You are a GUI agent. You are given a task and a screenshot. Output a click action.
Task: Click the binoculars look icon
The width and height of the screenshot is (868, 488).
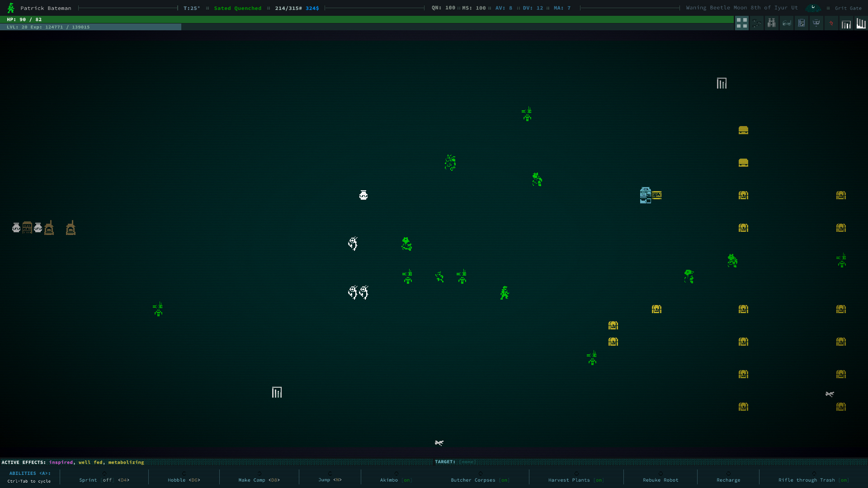(x=772, y=23)
